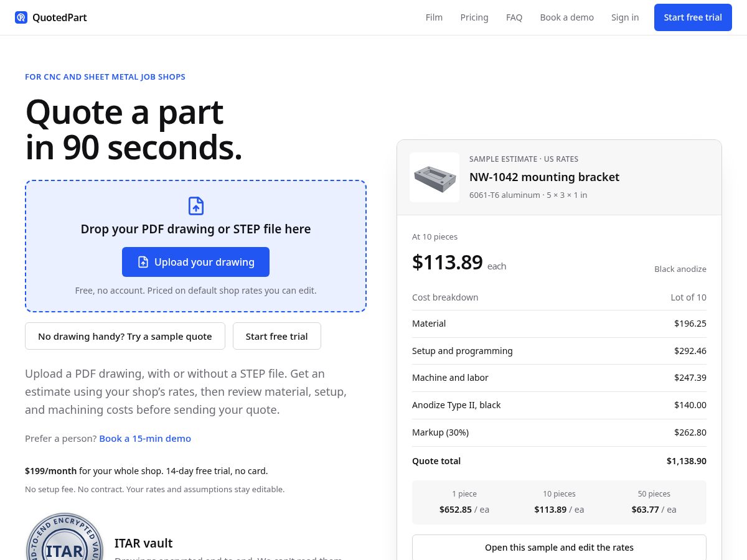Click the At 10 pieces label
Viewport: 747px width, 560px height.
pos(435,237)
